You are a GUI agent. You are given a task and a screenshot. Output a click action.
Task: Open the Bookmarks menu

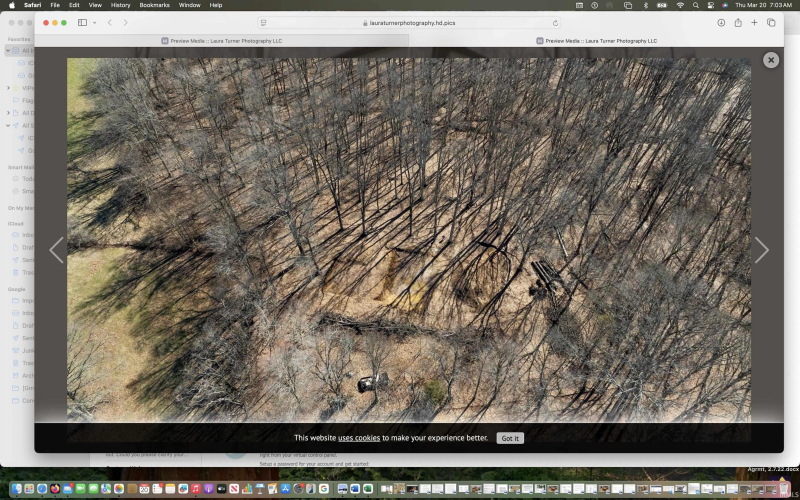pyautogui.click(x=154, y=5)
